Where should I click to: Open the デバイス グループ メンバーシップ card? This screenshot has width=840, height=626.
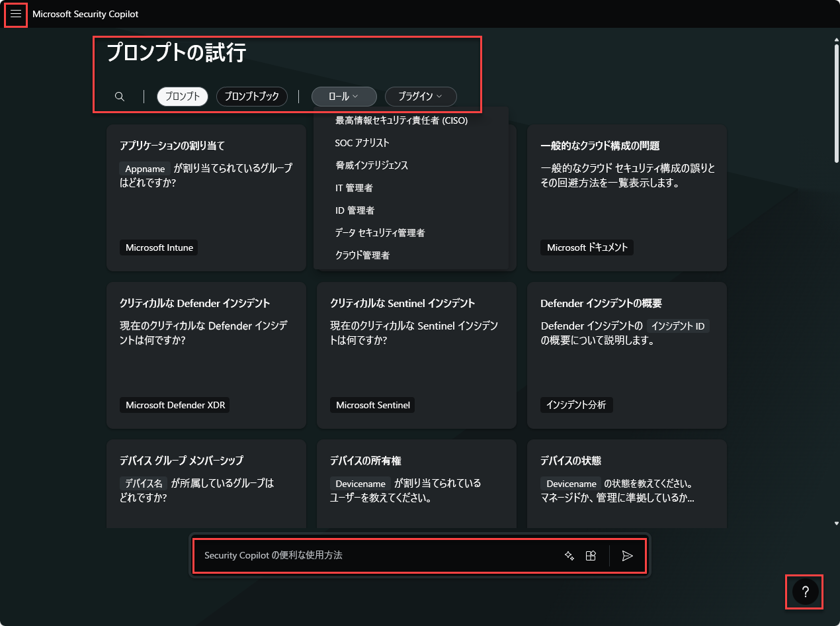click(206, 484)
